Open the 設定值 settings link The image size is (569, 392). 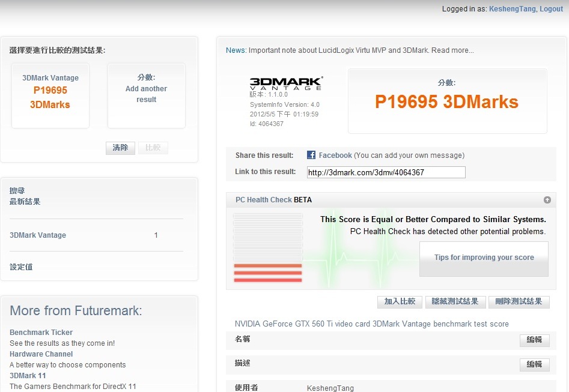21,267
